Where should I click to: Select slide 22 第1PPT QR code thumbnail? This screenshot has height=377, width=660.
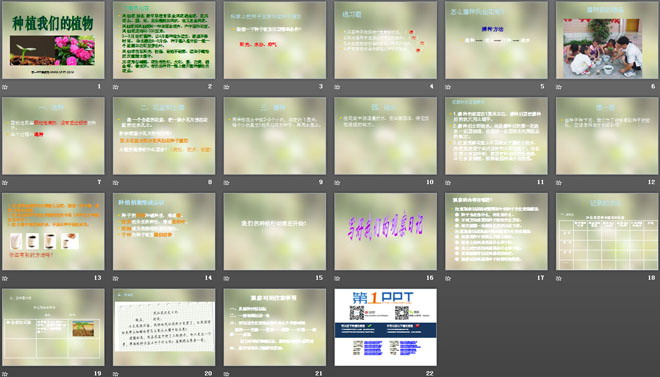pyautogui.click(x=385, y=327)
